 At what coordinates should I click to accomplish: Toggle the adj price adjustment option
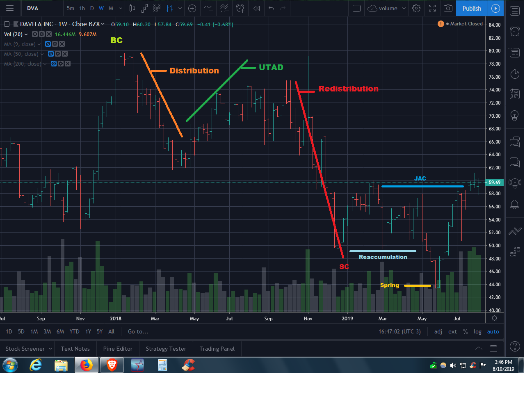tap(438, 331)
